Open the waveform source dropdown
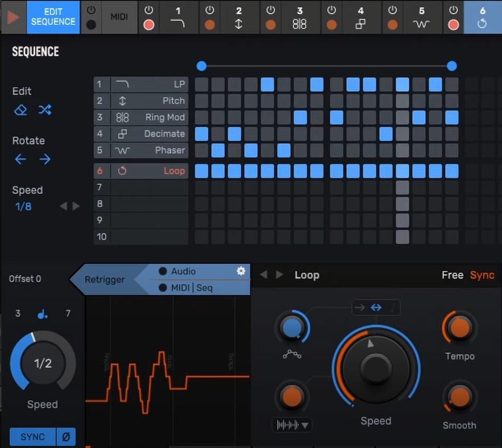Viewport: 502px width, 448px height. tap(292, 425)
